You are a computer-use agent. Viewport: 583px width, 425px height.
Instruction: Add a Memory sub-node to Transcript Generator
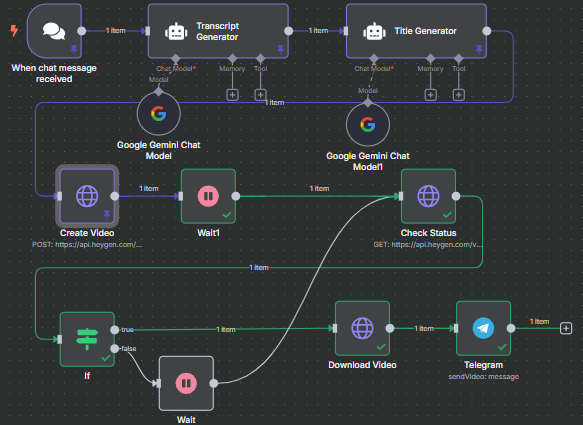pyautogui.click(x=232, y=95)
